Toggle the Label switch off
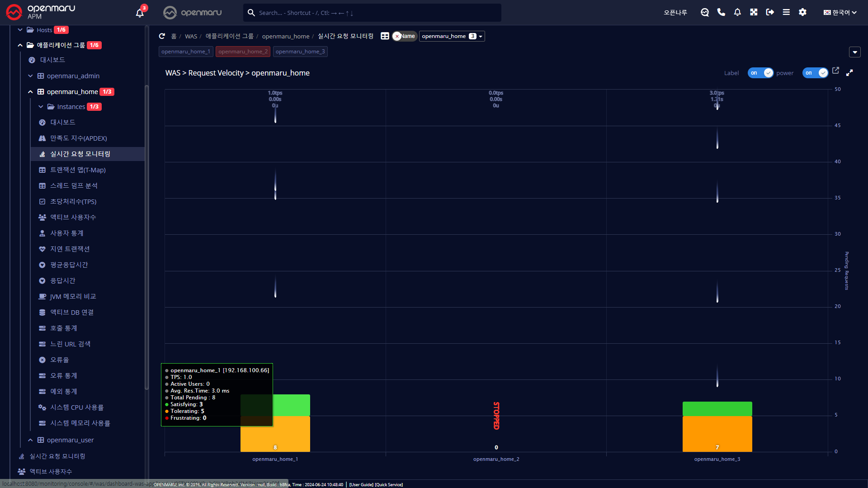This screenshot has height=488, width=868. 760,73
